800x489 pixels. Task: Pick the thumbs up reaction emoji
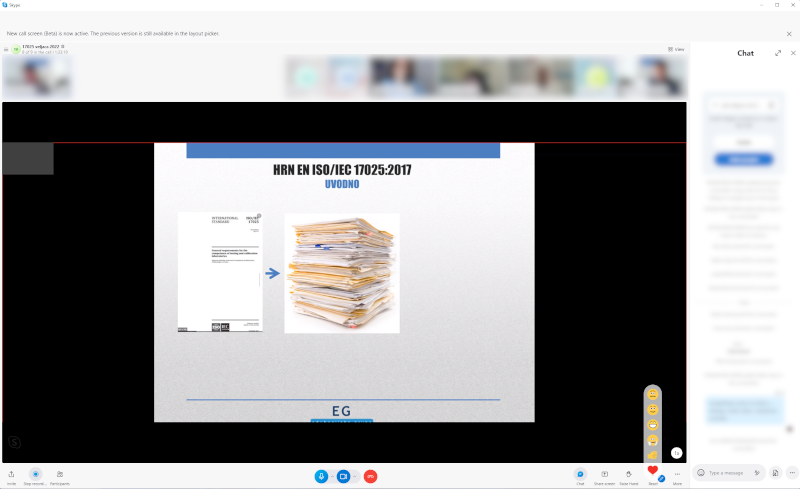coord(652,455)
